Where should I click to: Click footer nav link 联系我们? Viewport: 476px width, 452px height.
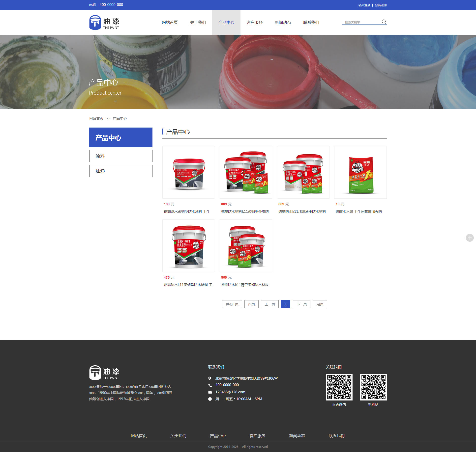pos(337,436)
